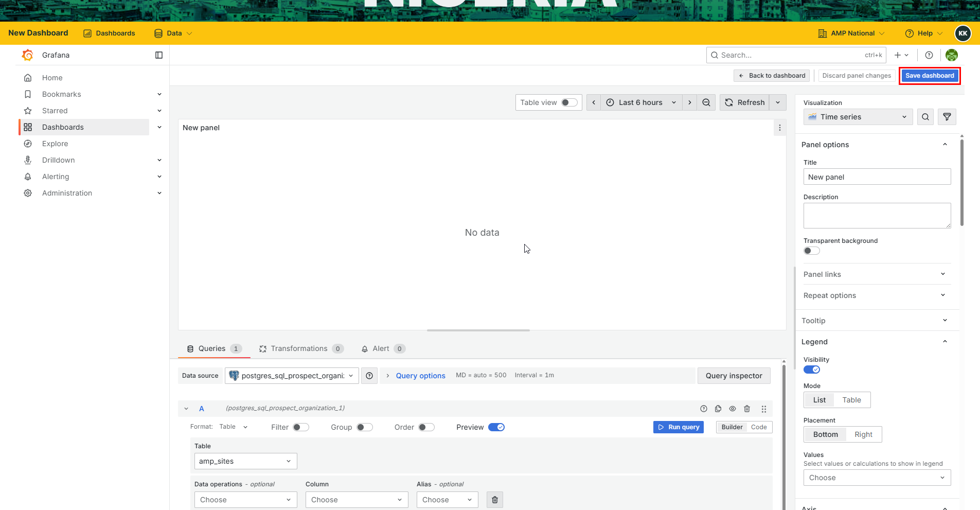Collapse the Legend section
Screen dimensions: 980x510
[945, 342]
